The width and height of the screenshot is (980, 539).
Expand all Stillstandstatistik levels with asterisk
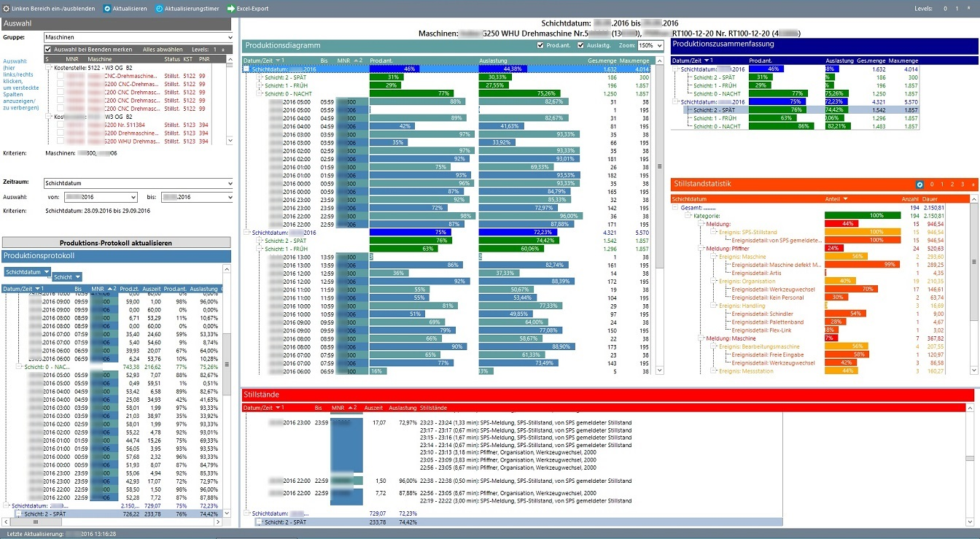[x=973, y=185]
